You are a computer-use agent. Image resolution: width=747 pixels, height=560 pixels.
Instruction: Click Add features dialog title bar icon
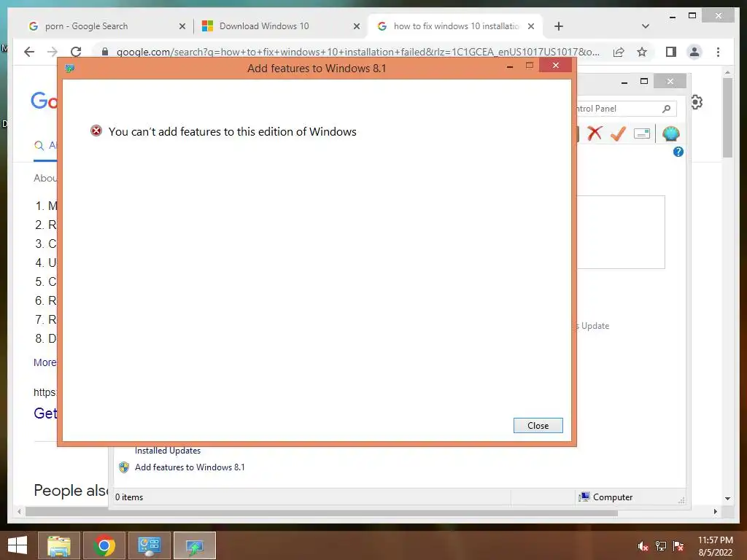click(x=69, y=68)
